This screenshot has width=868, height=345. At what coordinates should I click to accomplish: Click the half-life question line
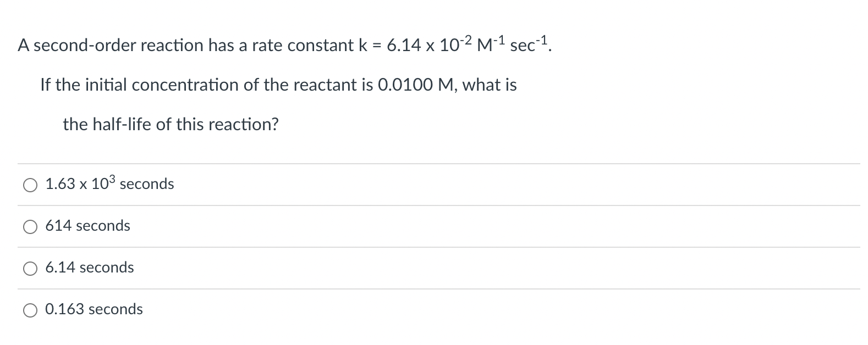click(171, 124)
